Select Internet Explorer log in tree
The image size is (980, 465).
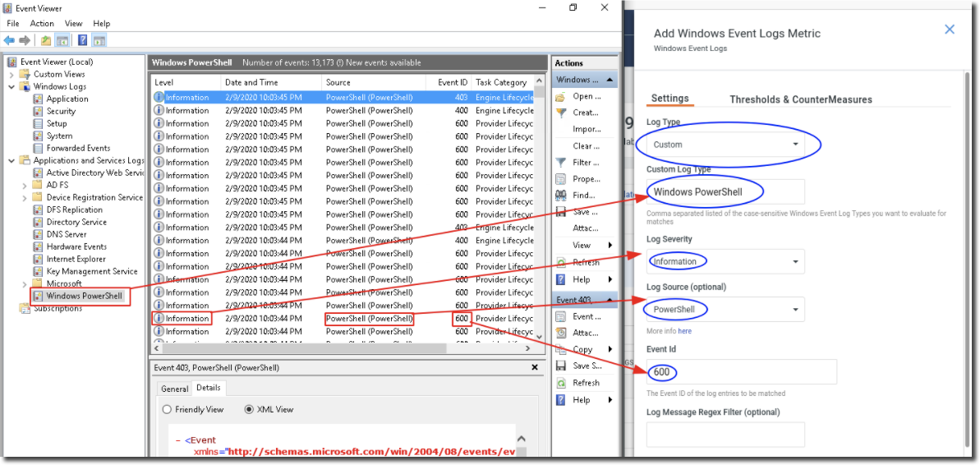(76, 259)
